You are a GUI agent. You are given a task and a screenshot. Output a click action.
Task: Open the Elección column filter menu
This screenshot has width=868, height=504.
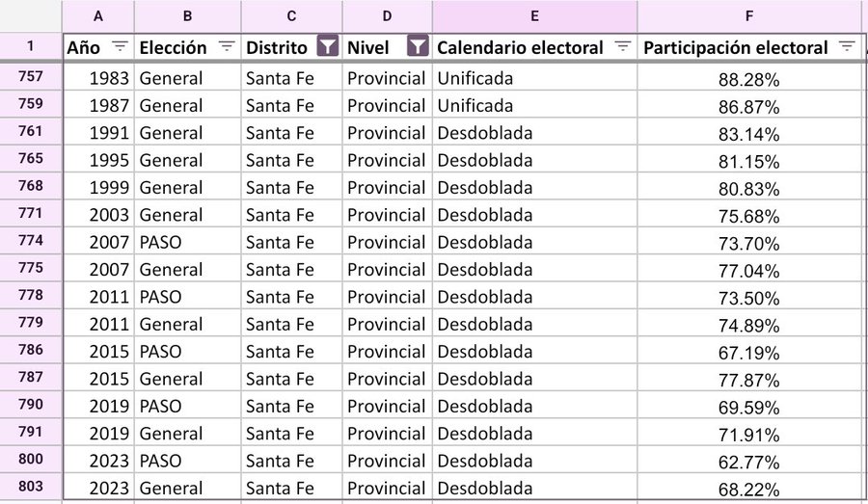click(x=227, y=46)
